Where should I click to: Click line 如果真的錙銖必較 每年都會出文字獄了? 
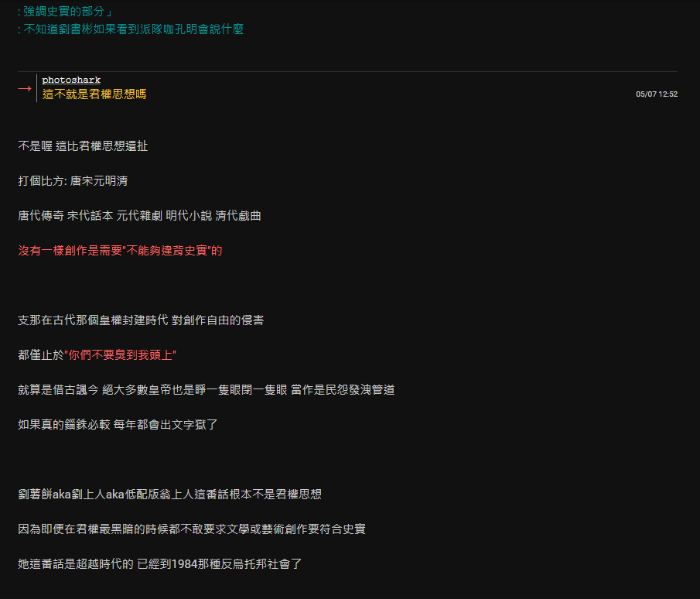[118, 425]
